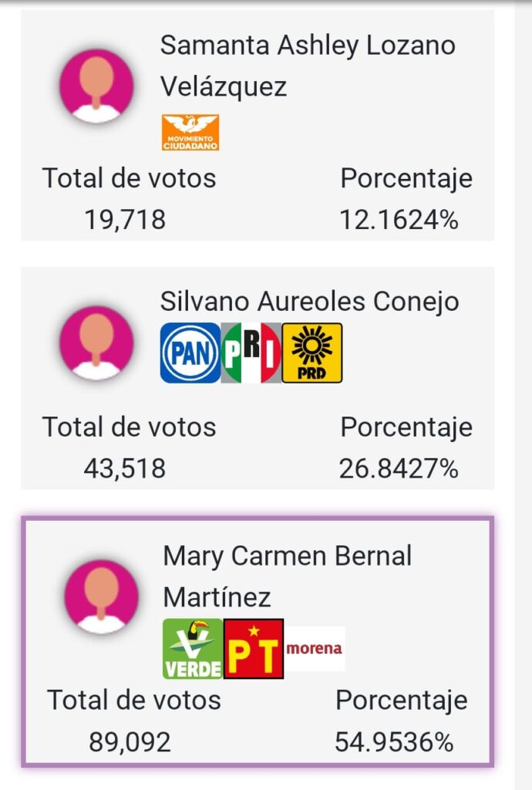Click Samanta Ashley Lozano's avatar icon

(x=96, y=86)
